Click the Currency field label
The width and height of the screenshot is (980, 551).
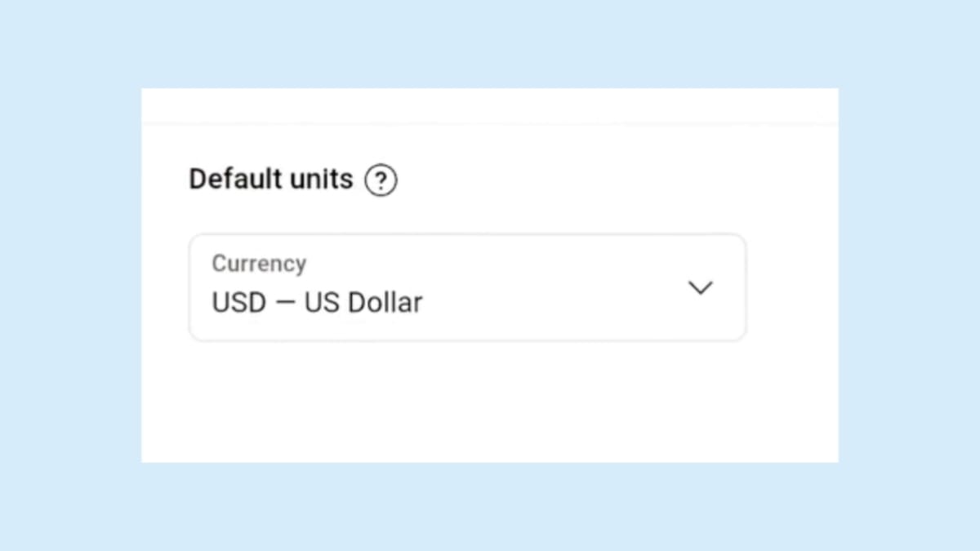coord(259,264)
